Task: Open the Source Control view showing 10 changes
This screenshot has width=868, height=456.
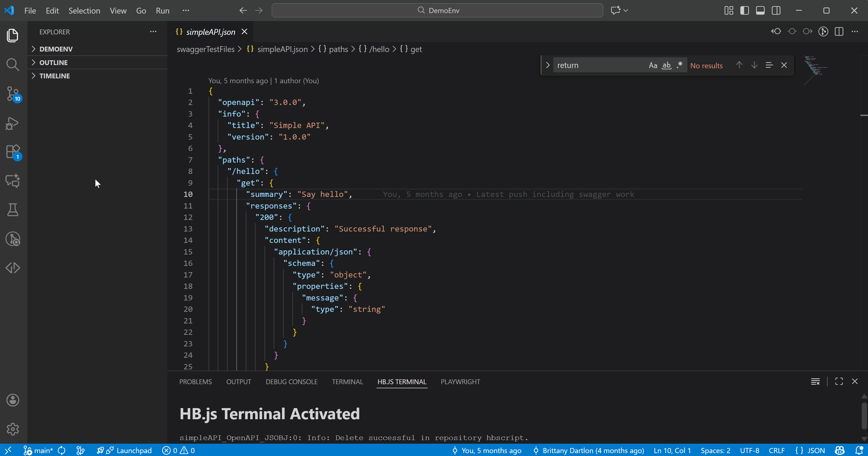Action: (x=12, y=94)
